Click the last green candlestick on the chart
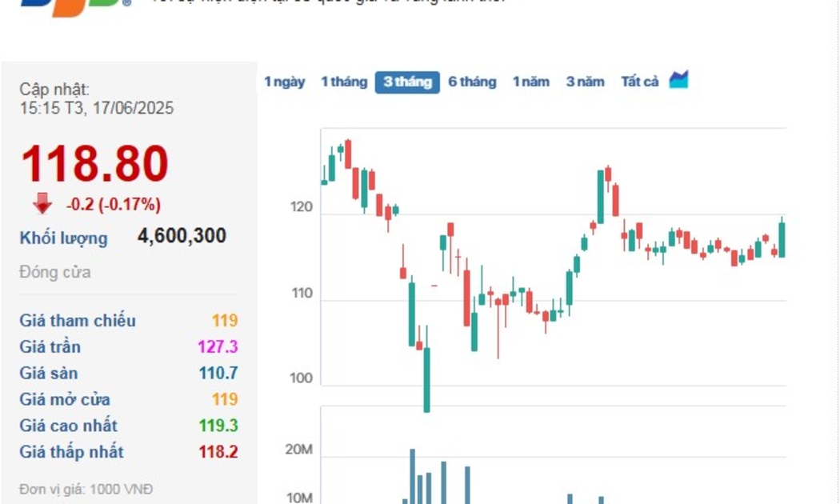840x504 pixels. (x=782, y=239)
